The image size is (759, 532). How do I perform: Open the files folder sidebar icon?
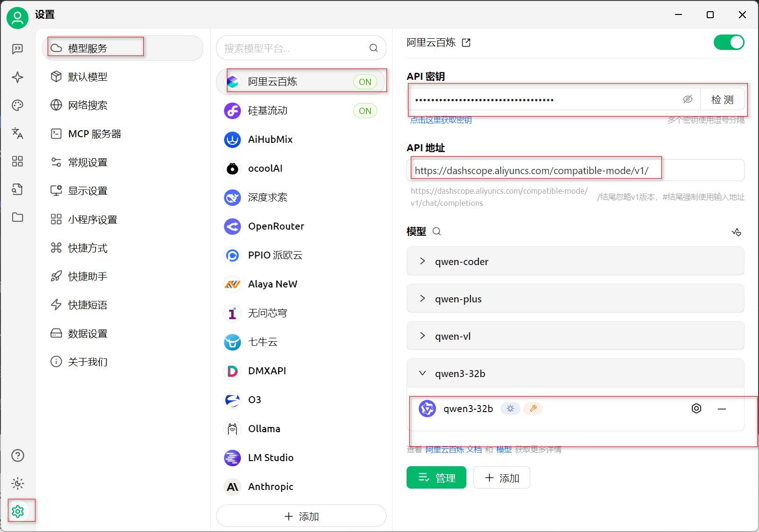17,217
